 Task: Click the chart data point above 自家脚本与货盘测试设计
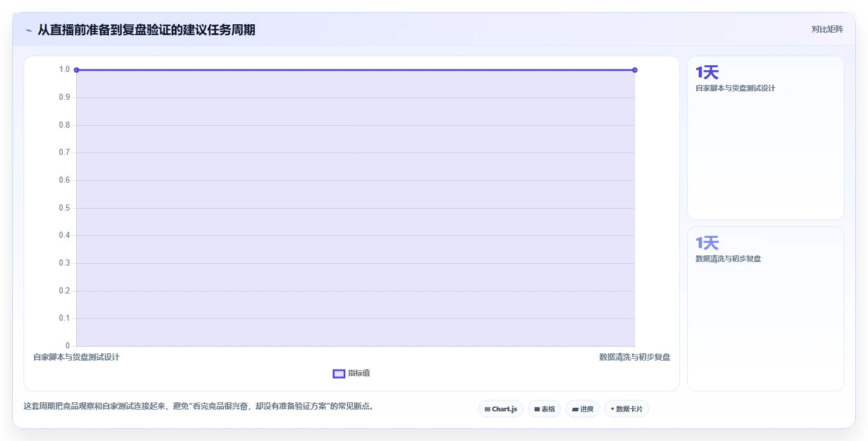coord(76,70)
